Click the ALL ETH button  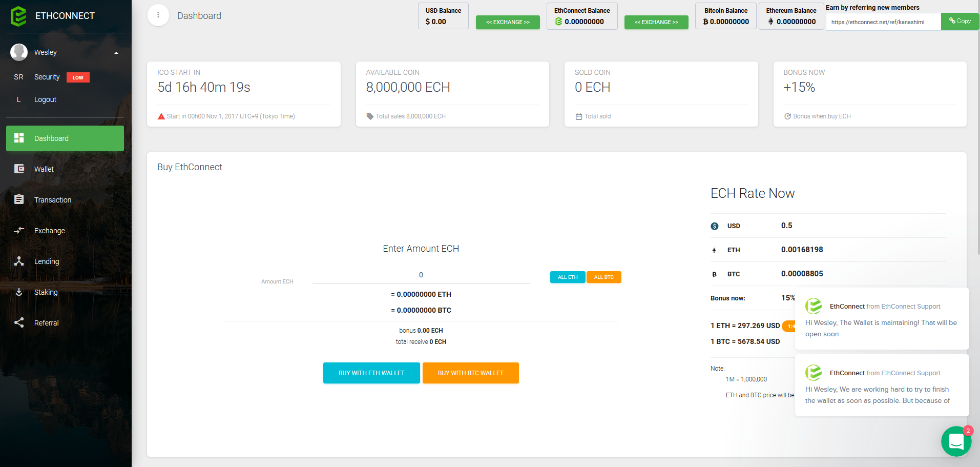point(568,277)
